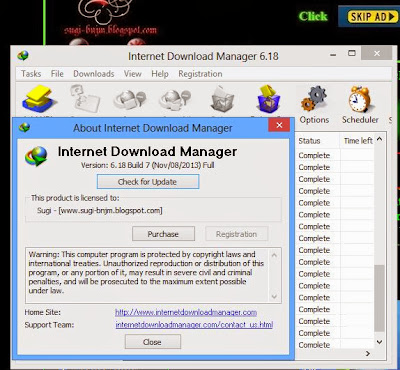The height and width of the screenshot is (370, 400).
Task: Select the first Complete status row
Action: [x=314, y=155]
